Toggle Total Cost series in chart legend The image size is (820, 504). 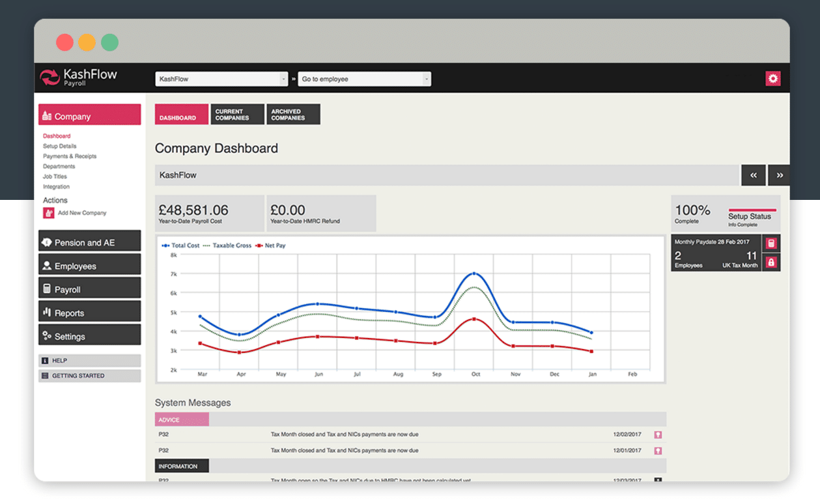point(181,245)
